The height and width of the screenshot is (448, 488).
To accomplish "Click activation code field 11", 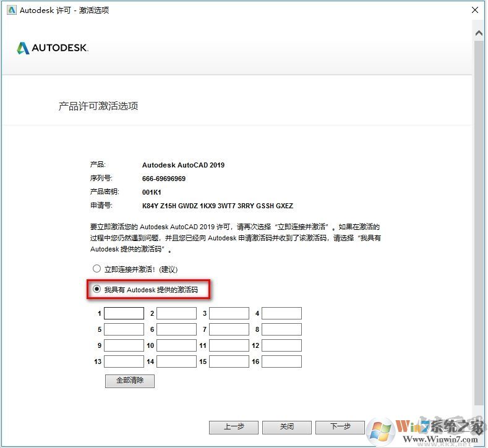I will (229, 345).
